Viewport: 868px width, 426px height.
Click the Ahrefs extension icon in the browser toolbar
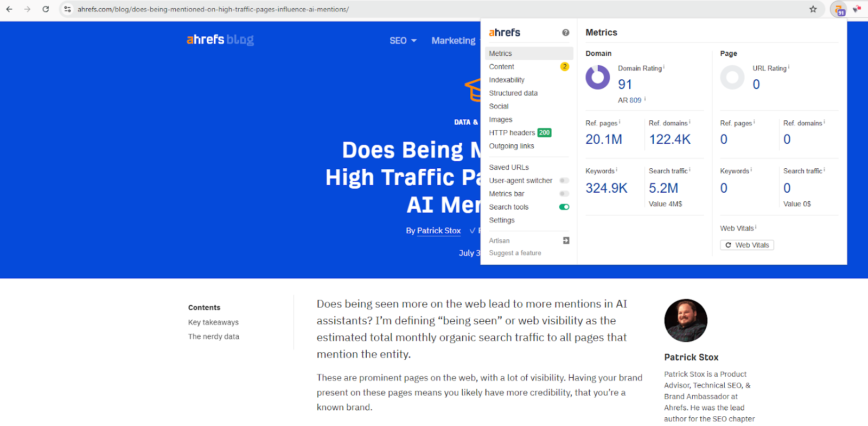839,9
